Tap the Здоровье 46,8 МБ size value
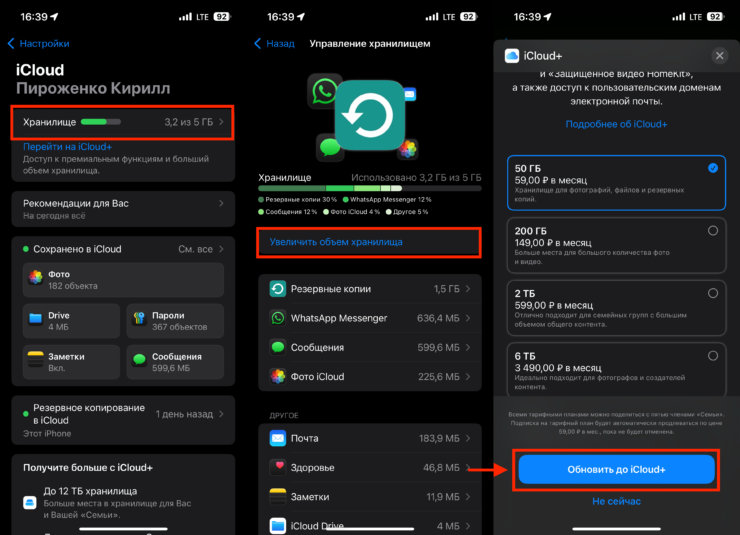The width and height of the screenshot is (740, 535). [441, 468]
